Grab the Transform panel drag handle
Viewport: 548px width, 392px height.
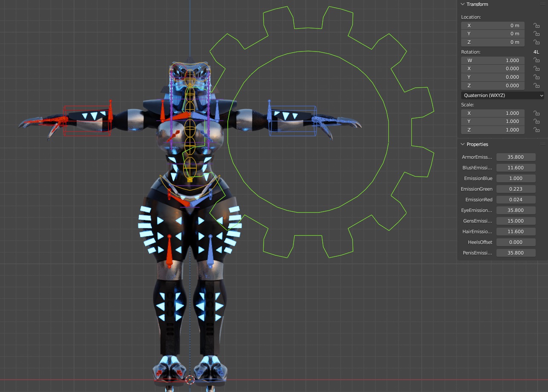click(x=542, y=4)
